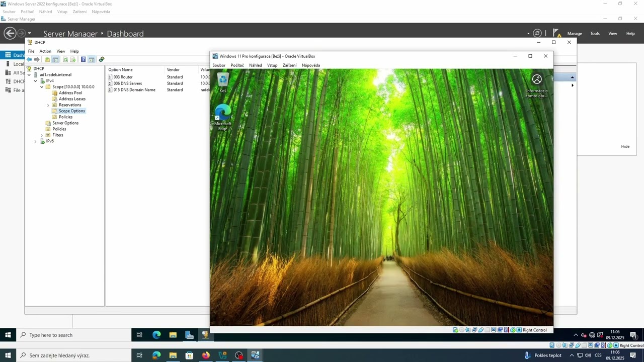Click Refresh icon in DHCP toolbar
Screen dimensions: 644x362
[x=65, y=59]
